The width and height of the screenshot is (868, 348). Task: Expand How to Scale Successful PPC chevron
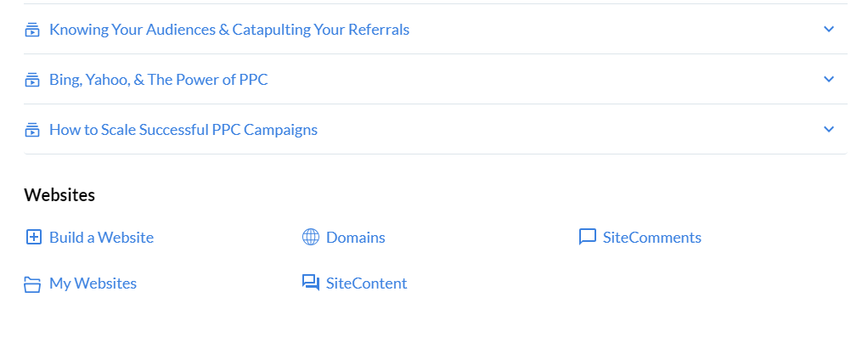pos(829,130)
